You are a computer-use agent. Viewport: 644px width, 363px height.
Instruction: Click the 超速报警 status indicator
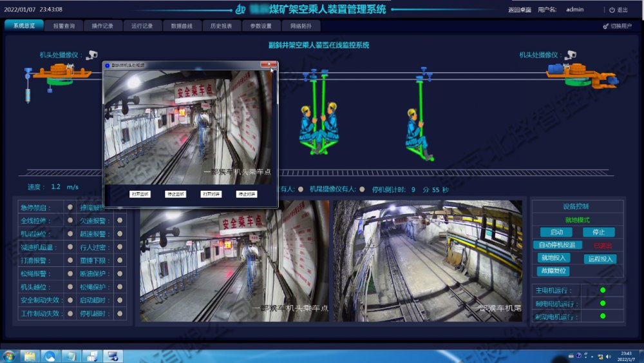click(119, 234)
